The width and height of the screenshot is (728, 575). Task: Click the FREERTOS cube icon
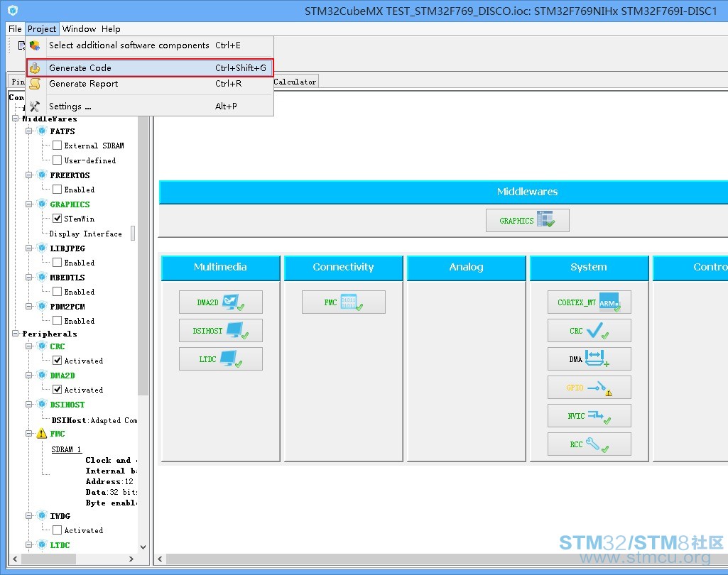pyautogui.click(x=42, y=175)
